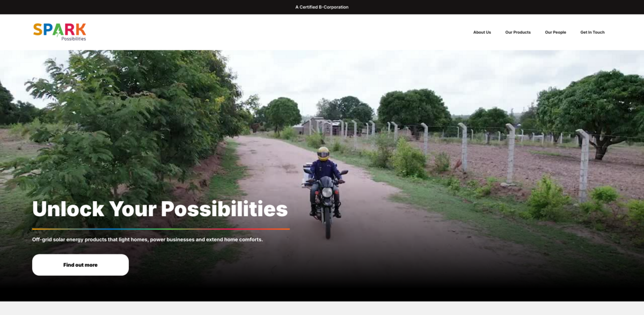Go to the Our Products page
The height and width of the screenshot is (315, 644).
(517, 32)
